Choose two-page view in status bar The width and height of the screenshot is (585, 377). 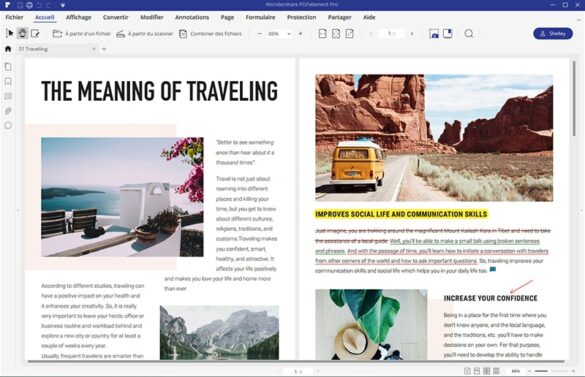click(487, 371)
